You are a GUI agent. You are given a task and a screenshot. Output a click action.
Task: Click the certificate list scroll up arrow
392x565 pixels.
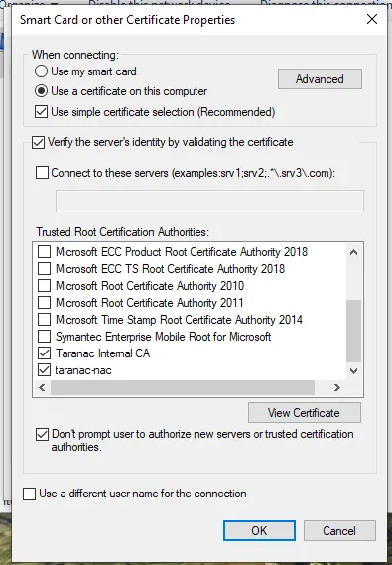click(x=353, y=252)
